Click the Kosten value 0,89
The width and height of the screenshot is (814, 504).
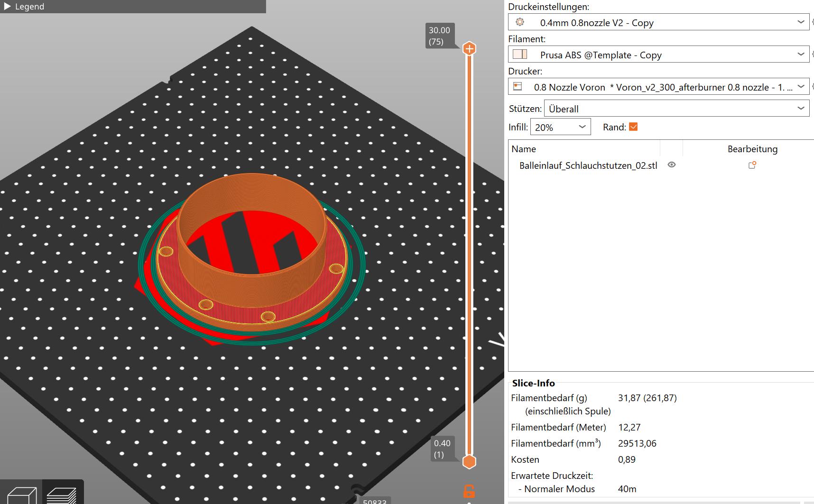click(627, 459)
